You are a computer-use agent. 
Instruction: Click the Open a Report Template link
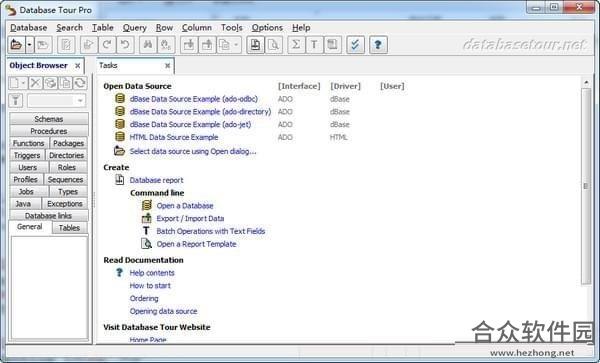pyautogui.click(x=196, y=244)
